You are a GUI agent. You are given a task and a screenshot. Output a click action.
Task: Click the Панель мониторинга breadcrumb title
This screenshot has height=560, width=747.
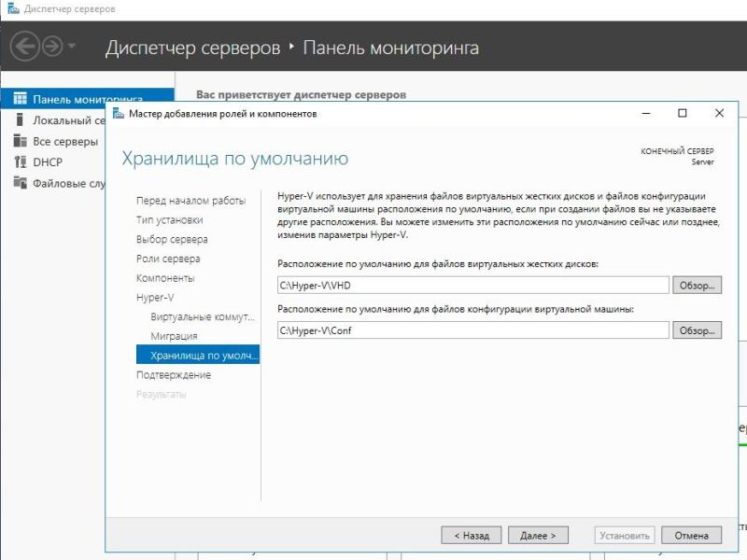click(x=391, y=48)
